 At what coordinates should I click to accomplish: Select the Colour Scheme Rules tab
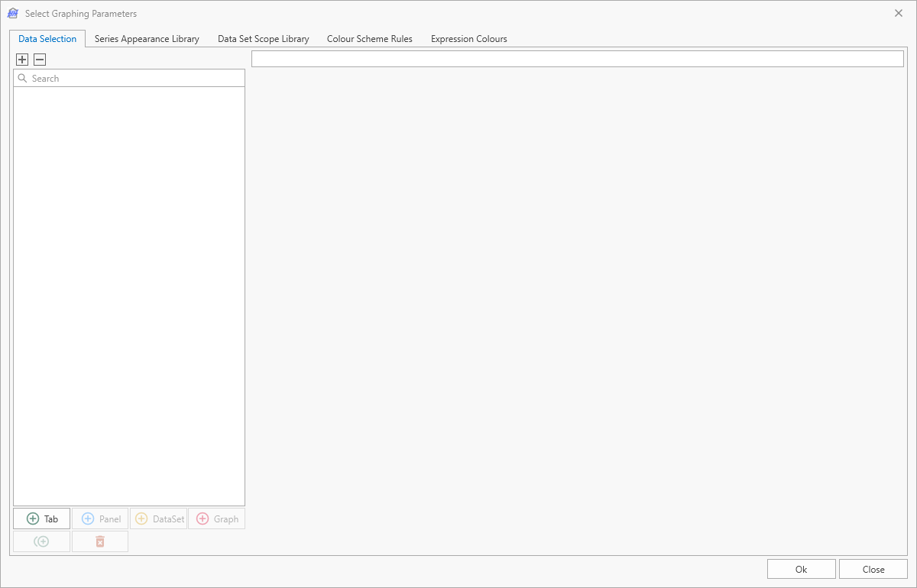coord(369,39)
